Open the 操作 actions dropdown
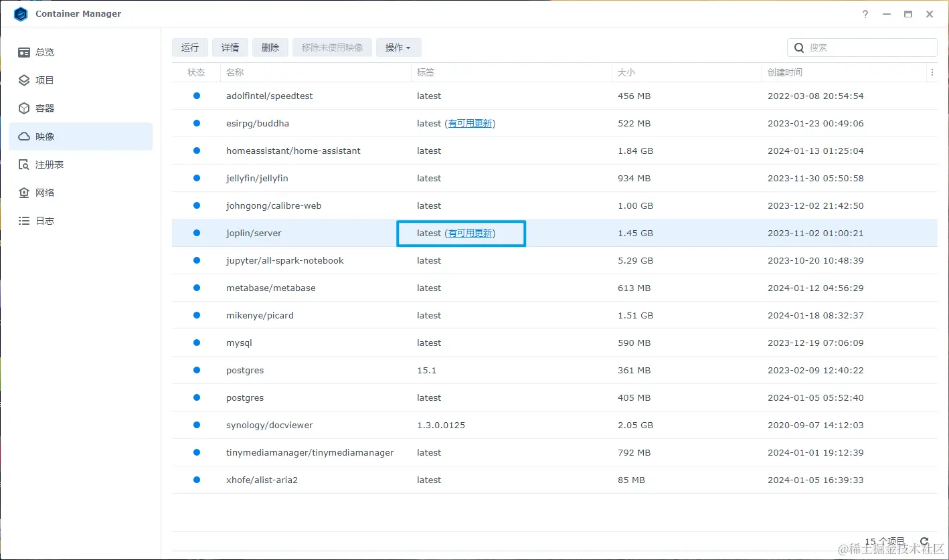The width and height of the screenshot is (949, 560). click(x=398, y=48)
